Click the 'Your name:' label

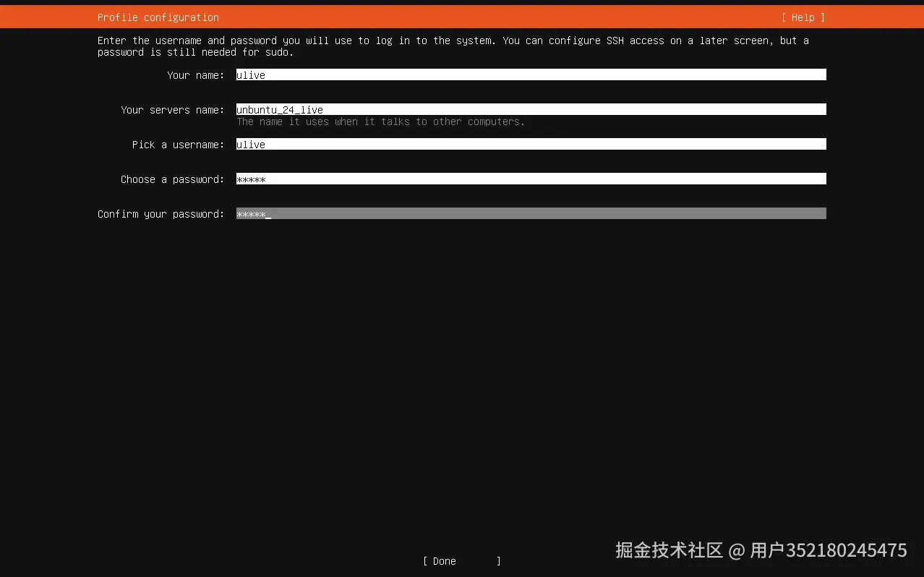(x=196, y=75)
